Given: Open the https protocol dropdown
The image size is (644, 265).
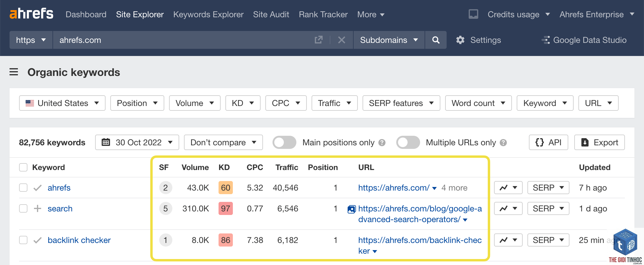Looking at the screenshot, I should tap(31, 40).
